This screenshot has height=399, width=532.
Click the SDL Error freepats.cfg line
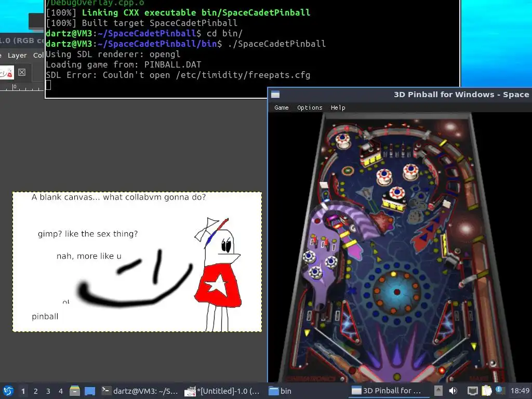pos(178,75)
